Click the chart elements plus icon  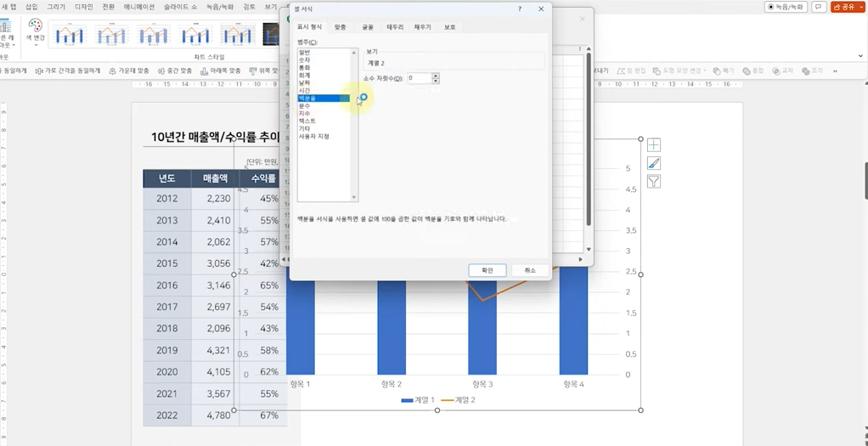(654, 145)
